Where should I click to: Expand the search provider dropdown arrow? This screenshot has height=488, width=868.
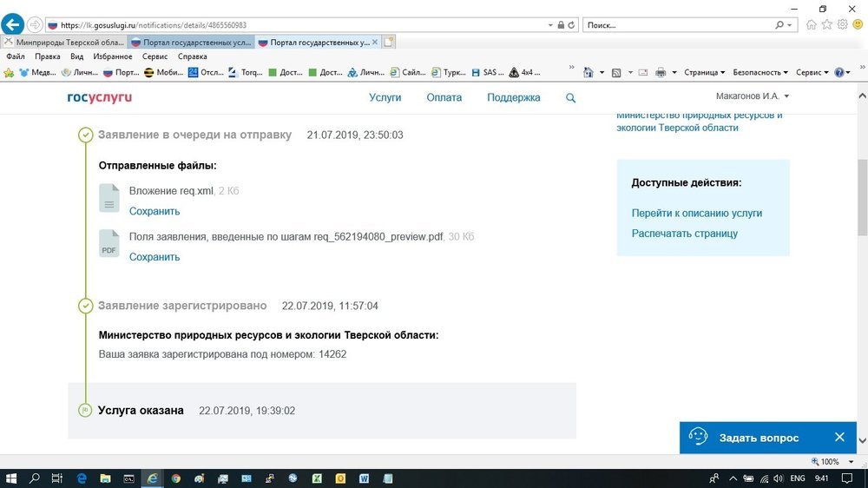tap(789, 25)
